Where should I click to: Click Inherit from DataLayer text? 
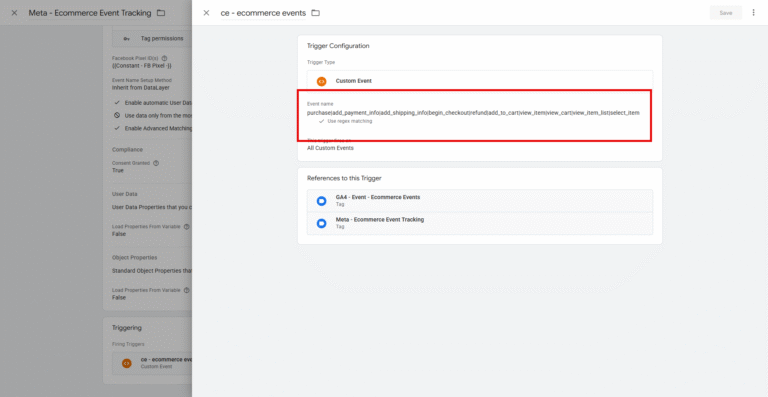pos(141,88)
